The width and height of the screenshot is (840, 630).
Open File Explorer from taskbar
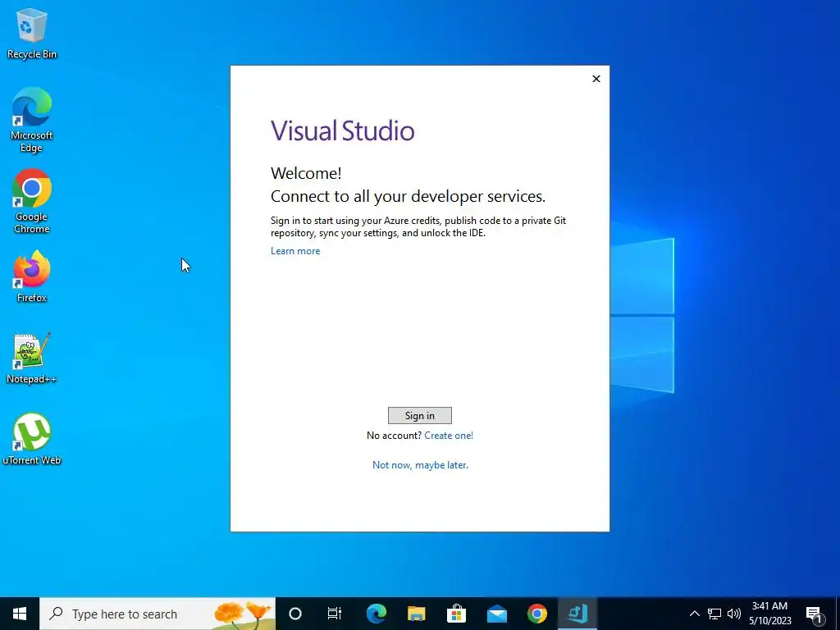point(416,614)
